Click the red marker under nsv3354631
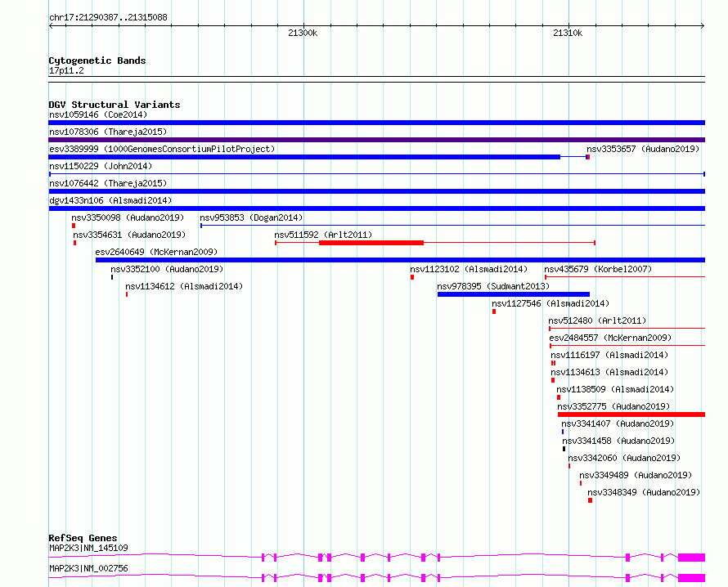 74,243
